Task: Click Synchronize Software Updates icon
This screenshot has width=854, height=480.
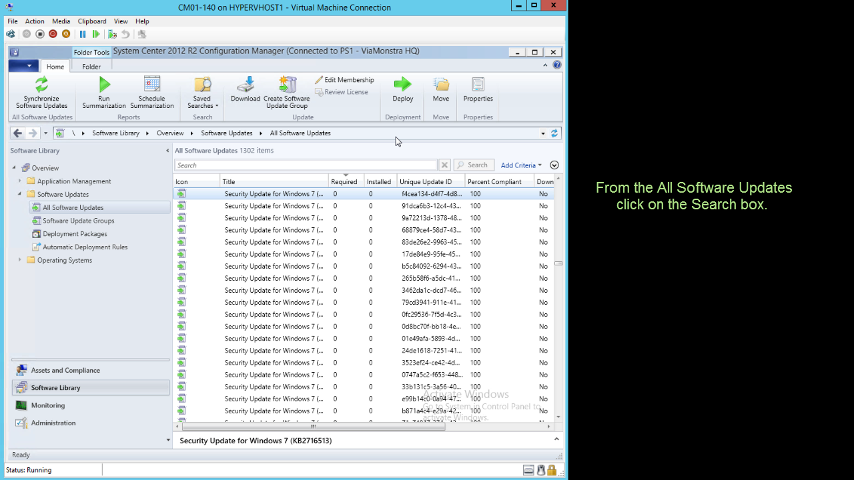Action: [x=41, y=86]
